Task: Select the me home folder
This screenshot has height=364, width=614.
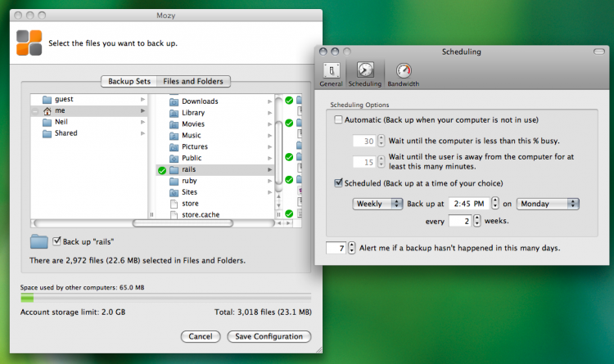Action: [x=88, y=110]
